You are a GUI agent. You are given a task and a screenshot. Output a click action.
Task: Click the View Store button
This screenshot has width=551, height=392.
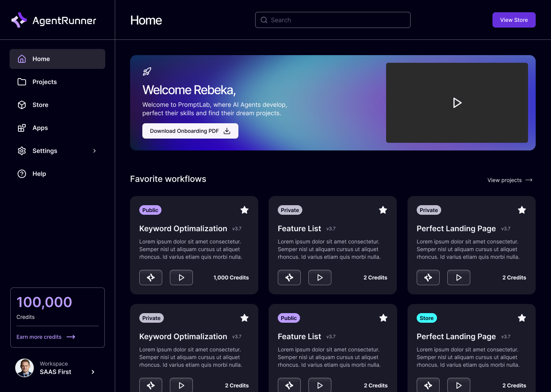514,20
